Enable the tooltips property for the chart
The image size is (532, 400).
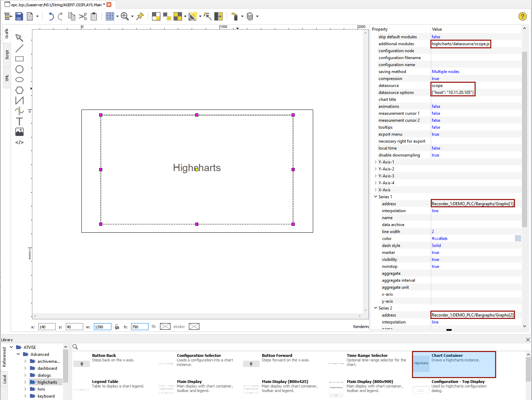point(436,127)
